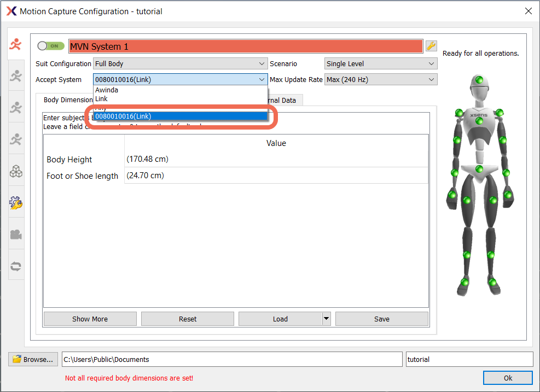Select the active MVN System 1 icon

coord(16,44)
